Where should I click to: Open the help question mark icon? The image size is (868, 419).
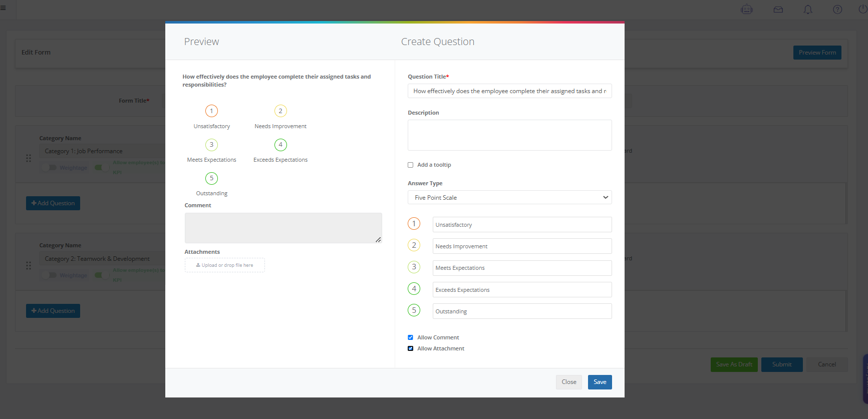click(x=837, y=10)
